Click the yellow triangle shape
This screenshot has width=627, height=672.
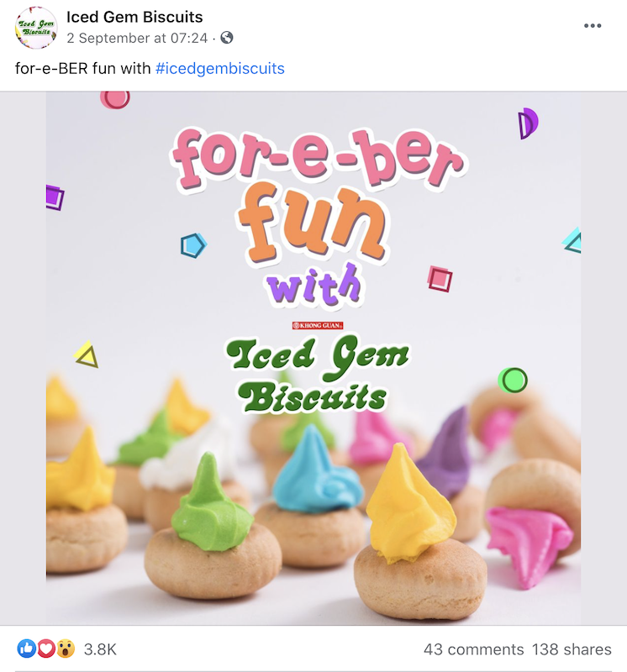click(x=87, y=354)
